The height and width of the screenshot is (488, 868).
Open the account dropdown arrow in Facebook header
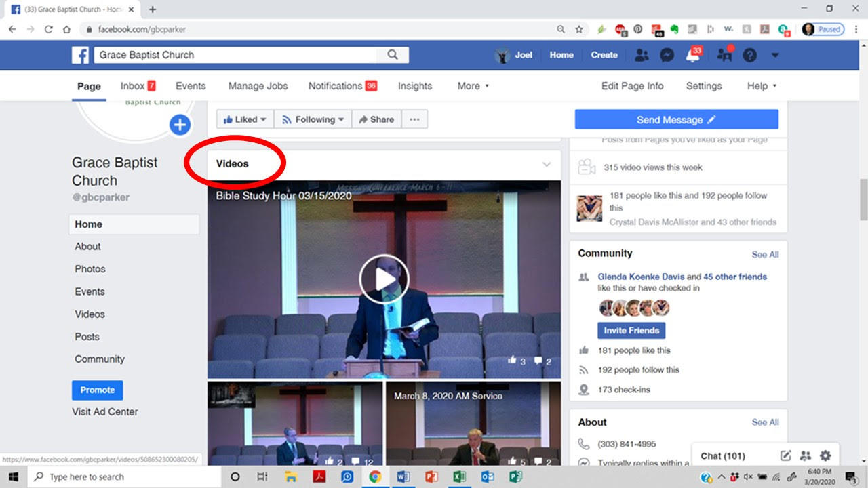(x=775, y=56)
